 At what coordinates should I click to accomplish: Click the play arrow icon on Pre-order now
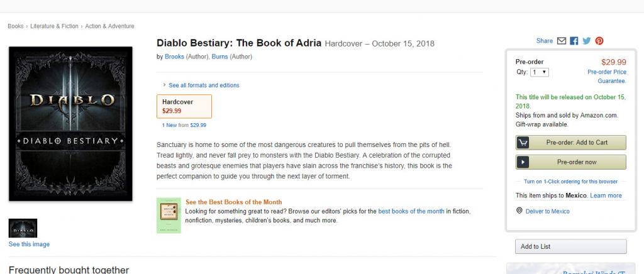tap(523, 162)
